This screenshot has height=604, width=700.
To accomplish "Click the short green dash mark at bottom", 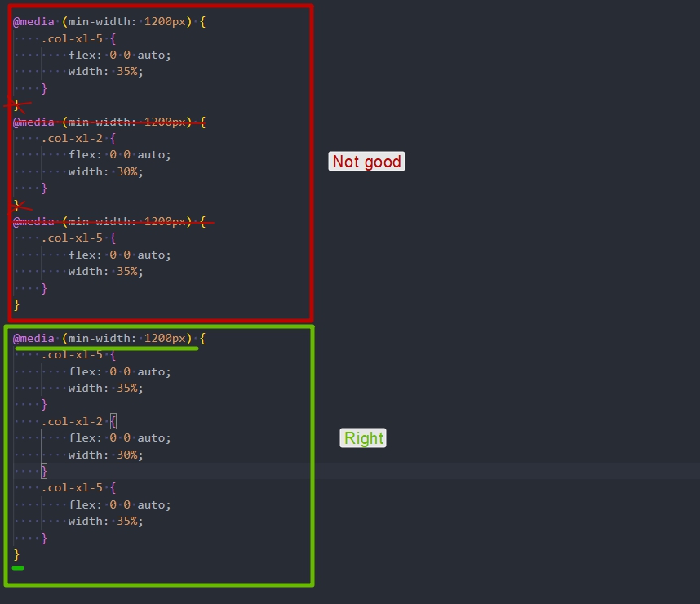I will (18, 568).
